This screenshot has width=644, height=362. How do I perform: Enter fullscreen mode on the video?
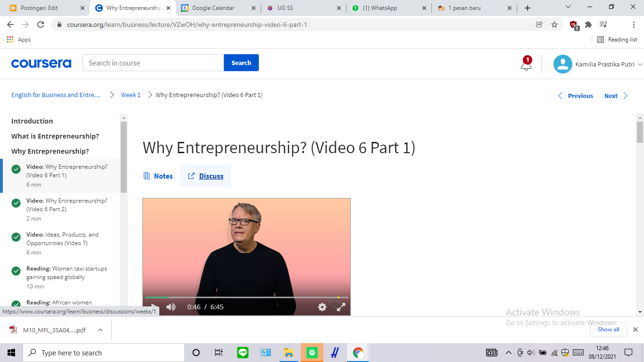point(341,307)
